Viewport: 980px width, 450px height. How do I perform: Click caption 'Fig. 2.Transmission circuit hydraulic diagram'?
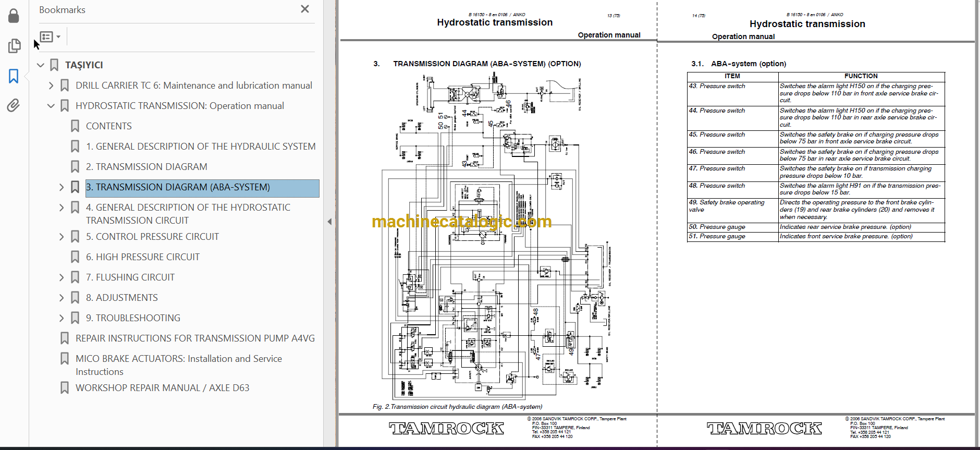point(457,407)
